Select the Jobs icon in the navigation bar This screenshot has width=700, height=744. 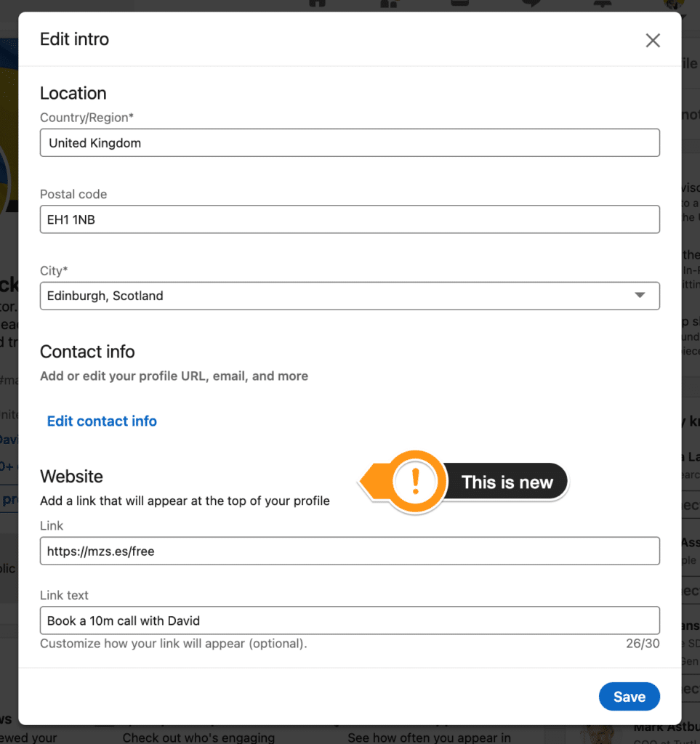tap(459, 5)
